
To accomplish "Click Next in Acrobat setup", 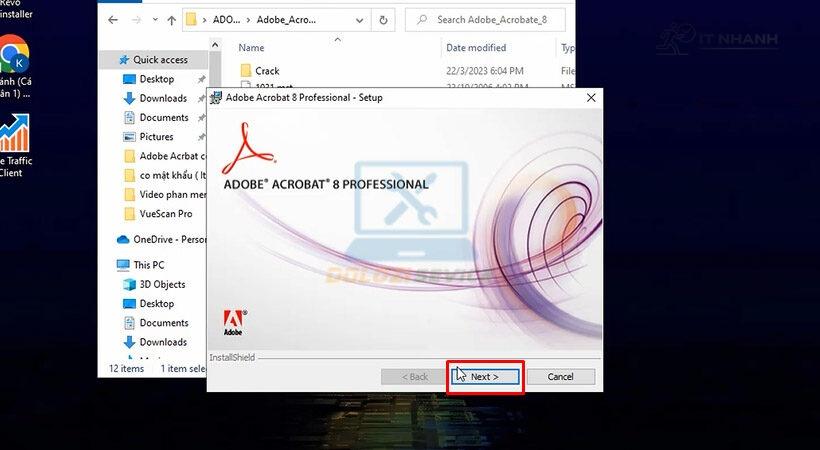I will (x=485, y=377).
